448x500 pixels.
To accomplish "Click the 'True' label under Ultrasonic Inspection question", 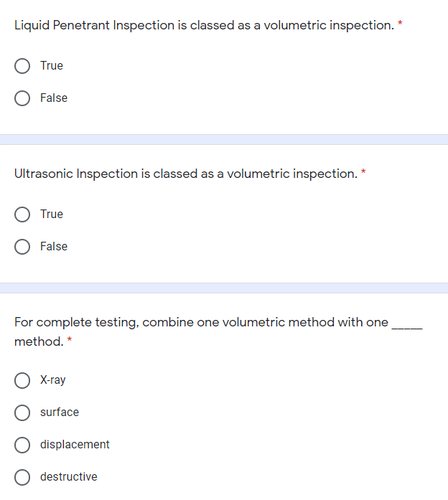I will coord(52,214).
